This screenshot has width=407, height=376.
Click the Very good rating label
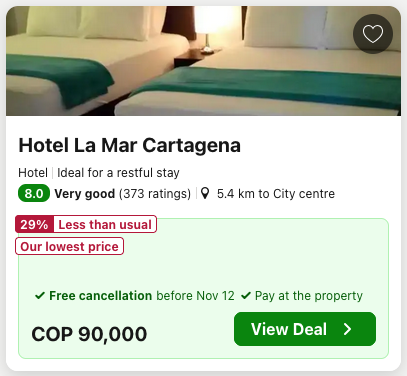[x=85, y=194]
